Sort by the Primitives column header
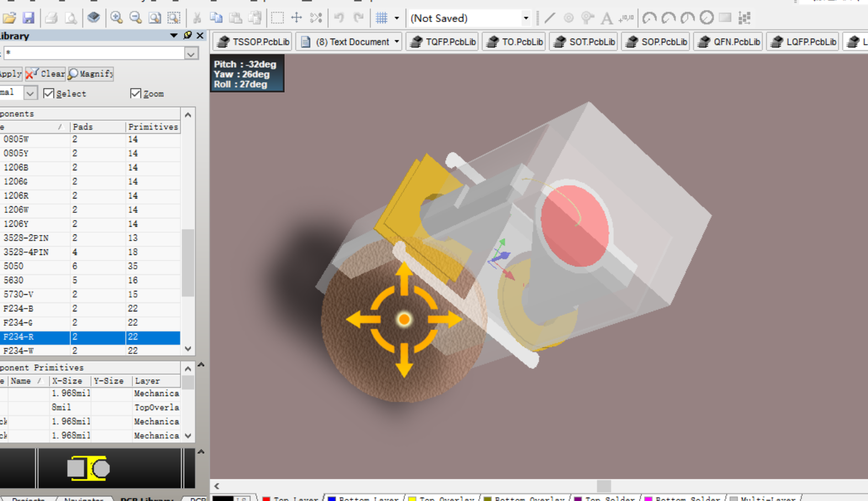This screenshot has width=868, height=501. coord(153,127)
